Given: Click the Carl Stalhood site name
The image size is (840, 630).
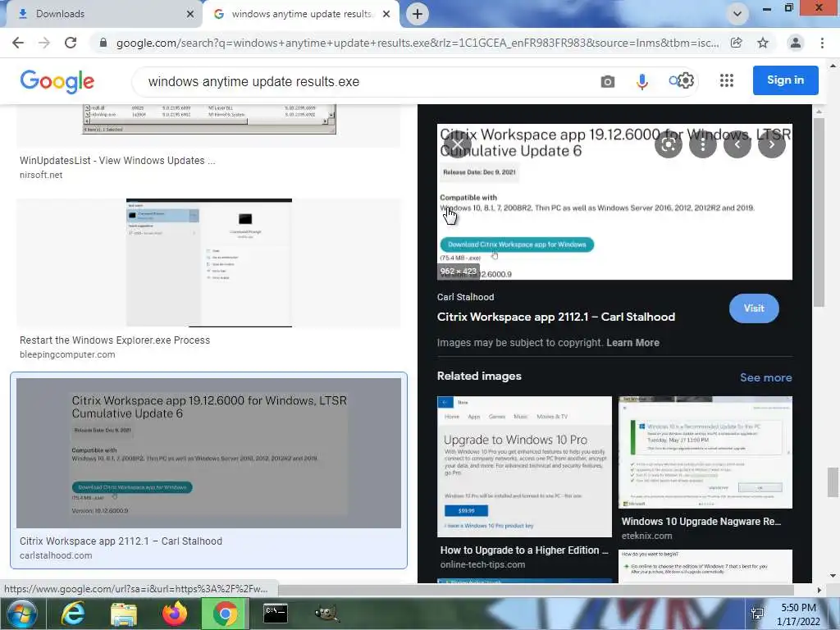Looking at the screenshot, I should coord(465,297).
